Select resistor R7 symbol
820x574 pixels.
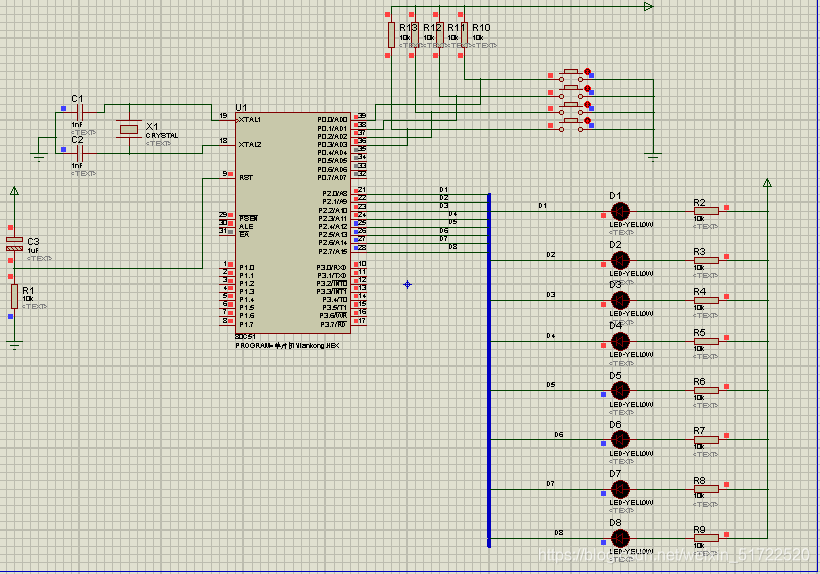[x=707, y=440]
